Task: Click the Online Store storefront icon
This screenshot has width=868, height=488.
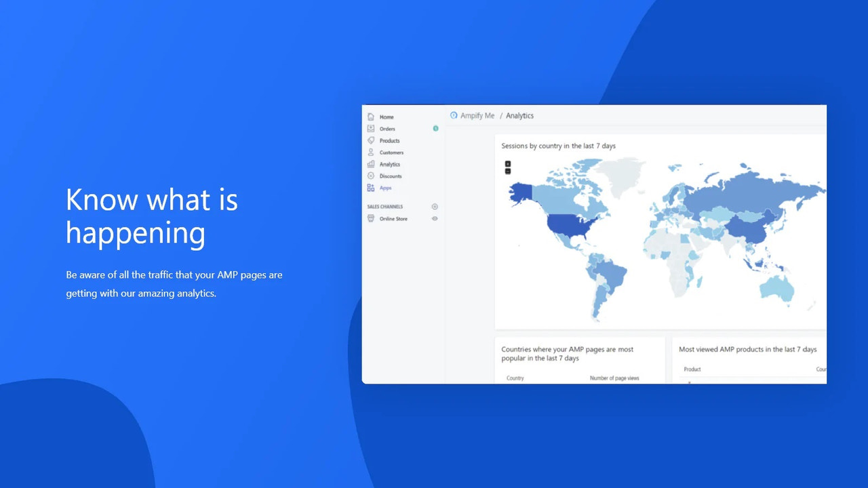Action: (371, 218)
